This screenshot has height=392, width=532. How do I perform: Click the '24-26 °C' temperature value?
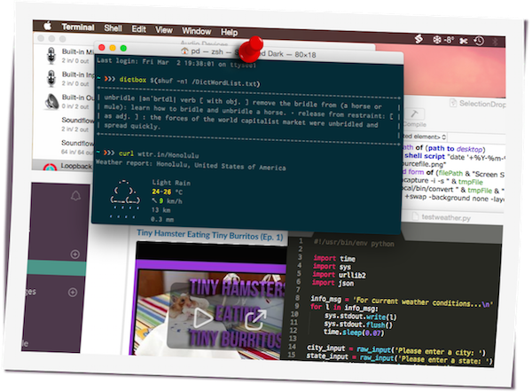pos(168,192)
